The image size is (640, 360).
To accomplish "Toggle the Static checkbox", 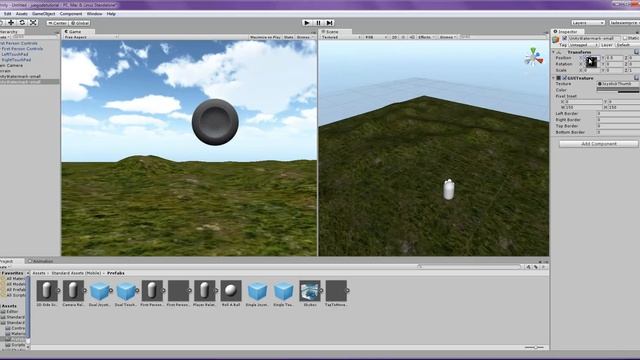I will [625, 38].
